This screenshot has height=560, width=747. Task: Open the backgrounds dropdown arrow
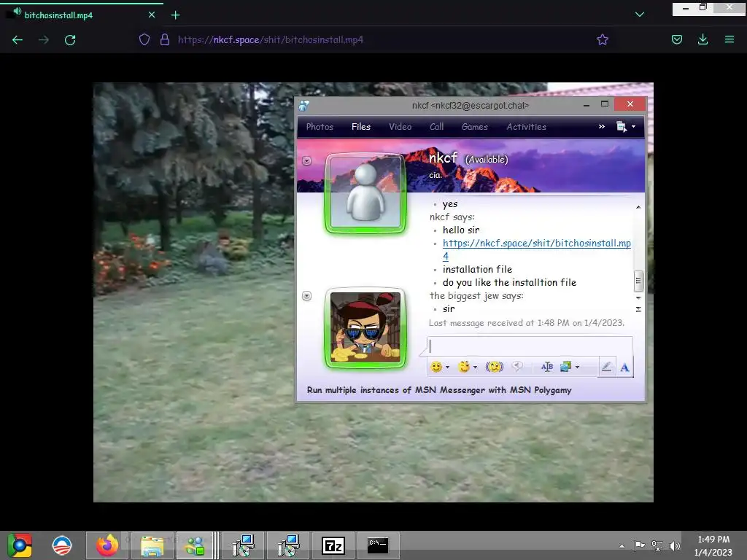[578, 367]
